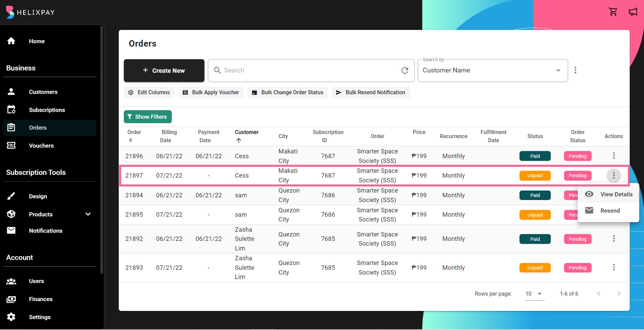Select View Details from the popup menu
Screen dimensions: 644x330
pyautogui.click(x=608, y=194)
